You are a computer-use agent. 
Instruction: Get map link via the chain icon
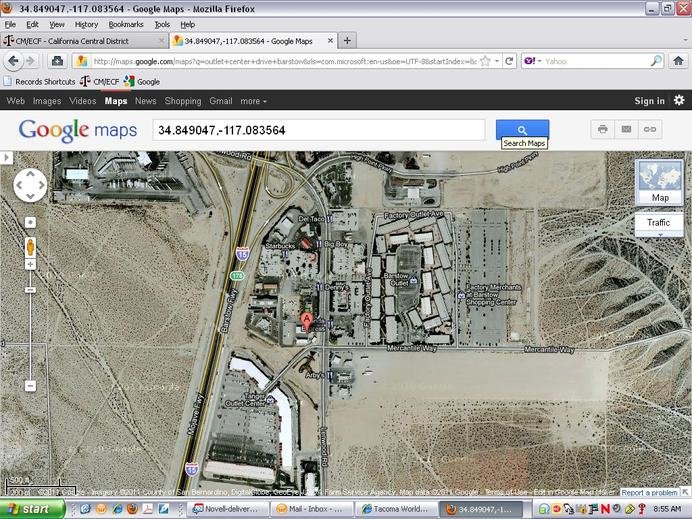pos(650,129)
